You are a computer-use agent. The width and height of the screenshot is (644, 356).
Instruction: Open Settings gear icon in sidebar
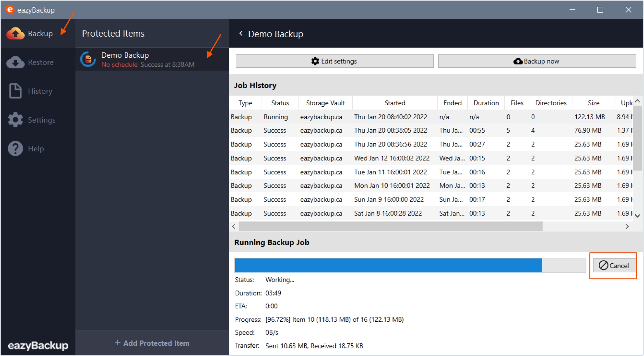click(x=15, y=120)
